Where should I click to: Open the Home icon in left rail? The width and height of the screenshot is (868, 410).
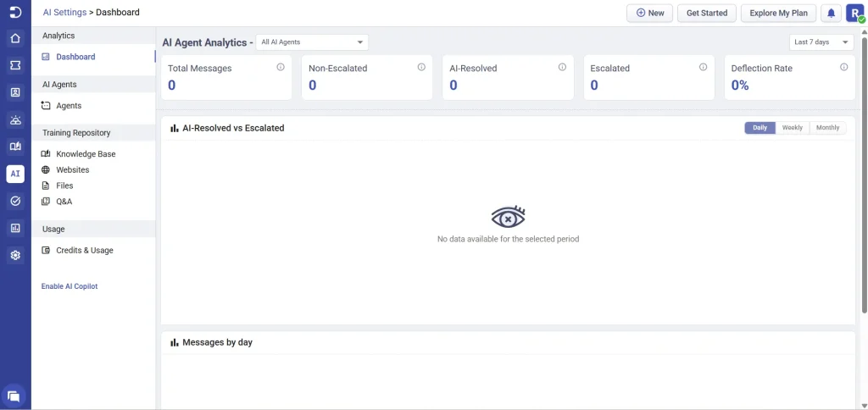(15, 38)
